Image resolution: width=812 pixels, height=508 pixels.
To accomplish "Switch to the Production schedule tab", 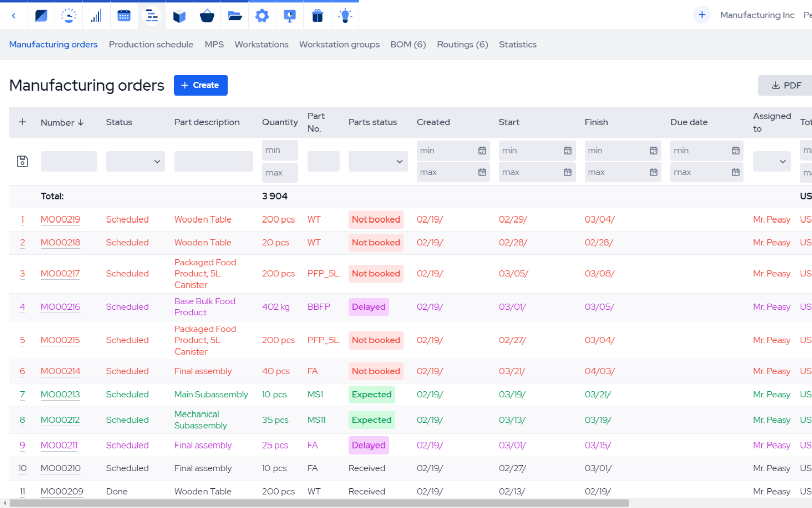I will click(x=151, y=44).
